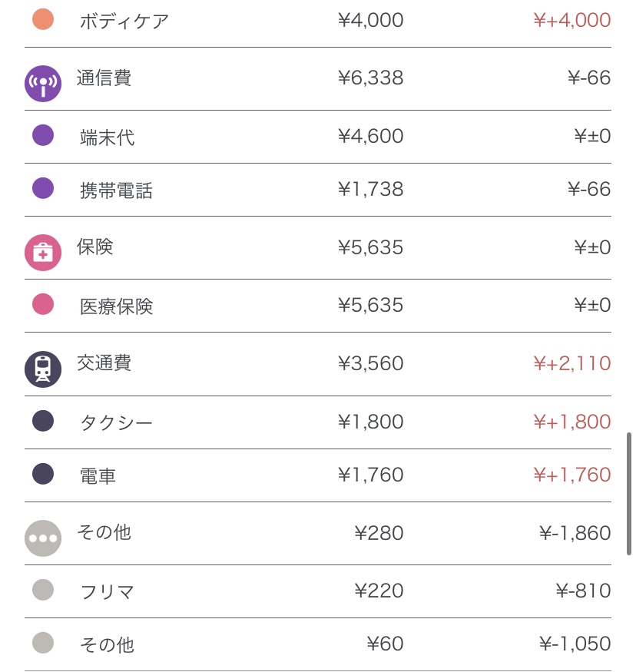The height and width of the screenshot is (672, 636).
Task: Tap the 交通費 train icon
Action: point(43,369)
